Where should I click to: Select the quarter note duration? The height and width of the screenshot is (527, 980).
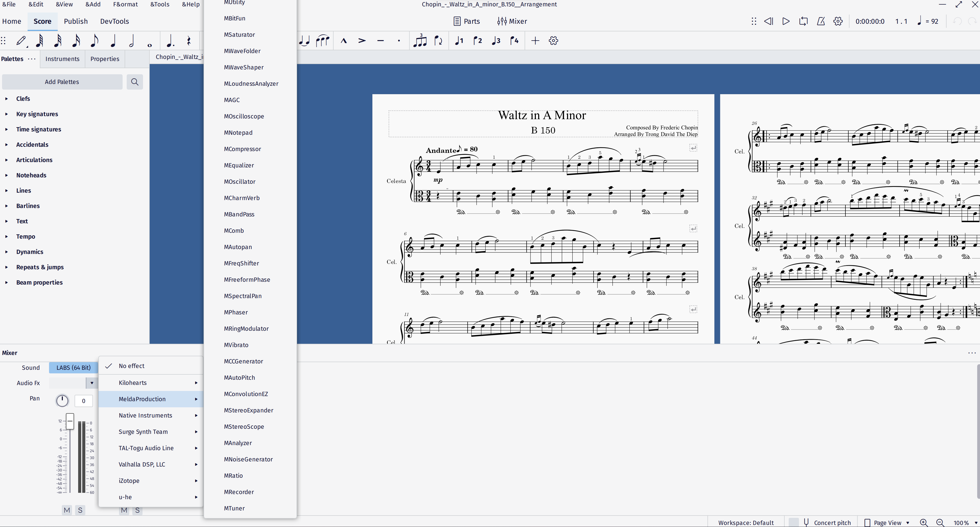point(113,41)
